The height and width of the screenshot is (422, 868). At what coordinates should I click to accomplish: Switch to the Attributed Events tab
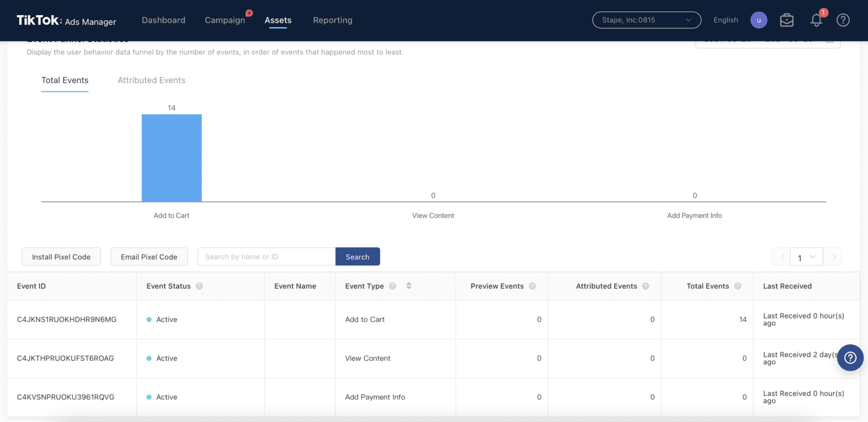tap(151, 80)
